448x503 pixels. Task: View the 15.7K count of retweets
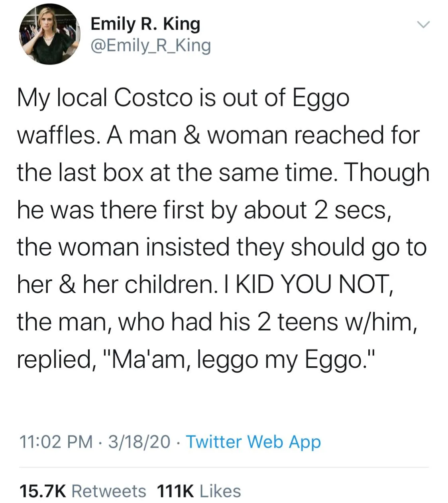tap(43, 491)
